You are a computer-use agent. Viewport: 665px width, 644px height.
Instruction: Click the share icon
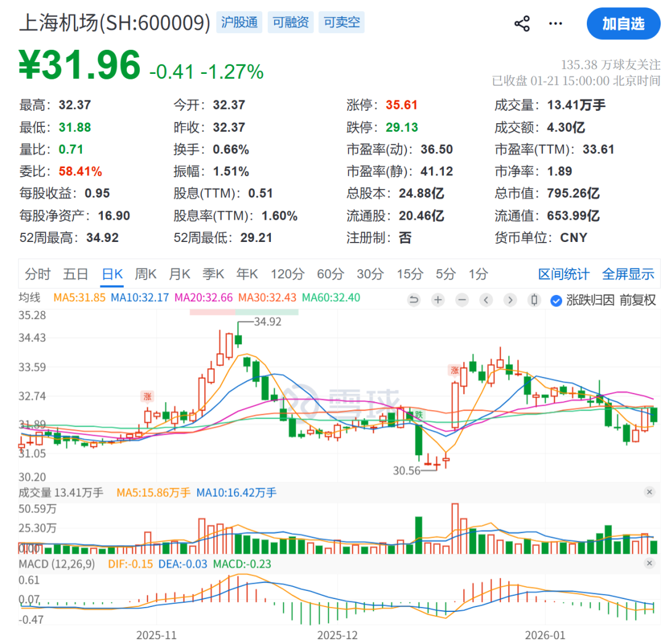[522, 23]
